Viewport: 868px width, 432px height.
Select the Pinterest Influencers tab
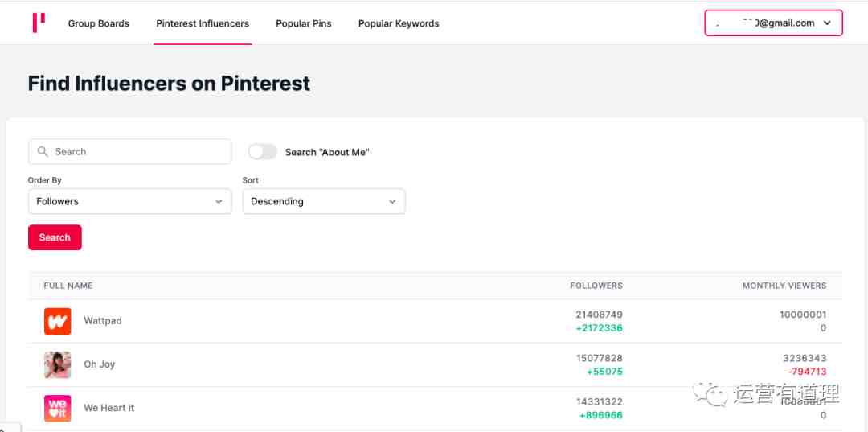203,23
